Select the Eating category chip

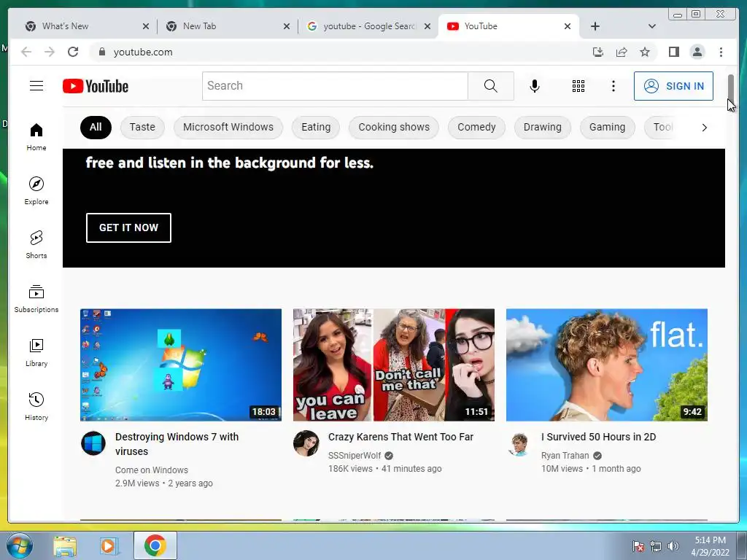click(316, 127)
